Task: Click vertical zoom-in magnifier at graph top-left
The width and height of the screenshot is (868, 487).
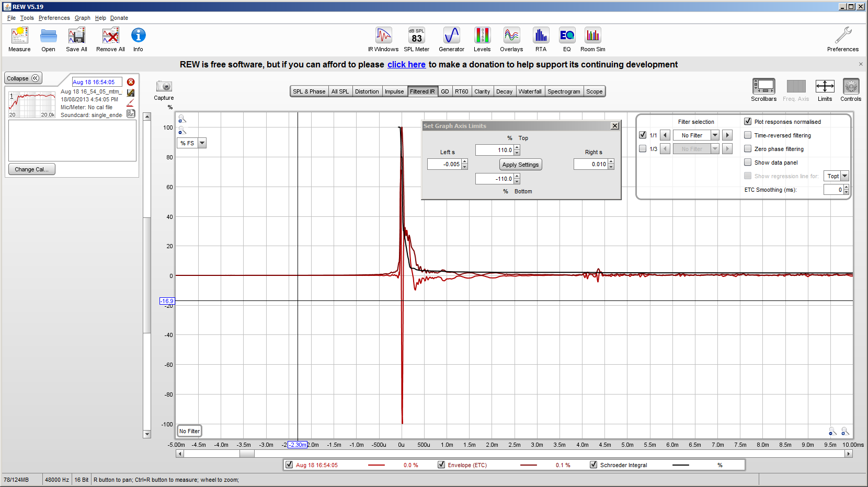Action: [182, 119]
